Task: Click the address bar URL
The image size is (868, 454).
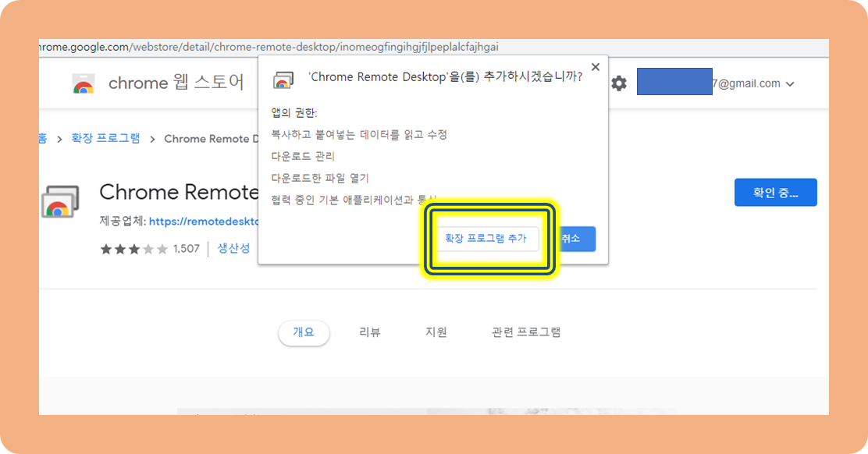Action: 269,47
